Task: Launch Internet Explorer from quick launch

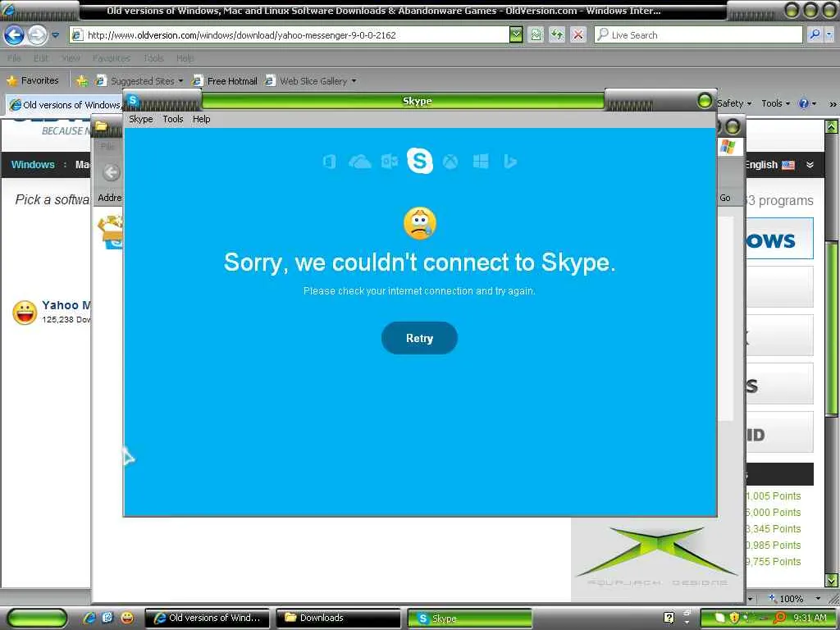Action: click(89, 618)
